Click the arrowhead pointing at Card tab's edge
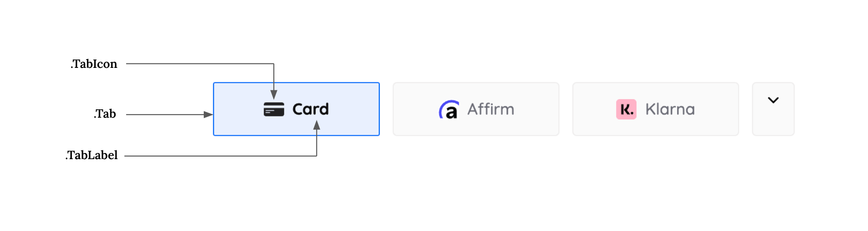The image size is (868, 231). (208, 115)
